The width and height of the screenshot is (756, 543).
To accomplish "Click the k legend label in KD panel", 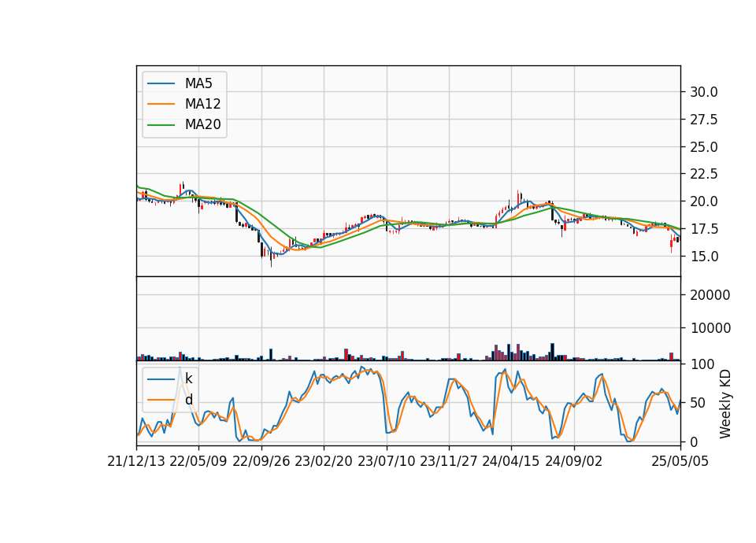I will point(188,379).
